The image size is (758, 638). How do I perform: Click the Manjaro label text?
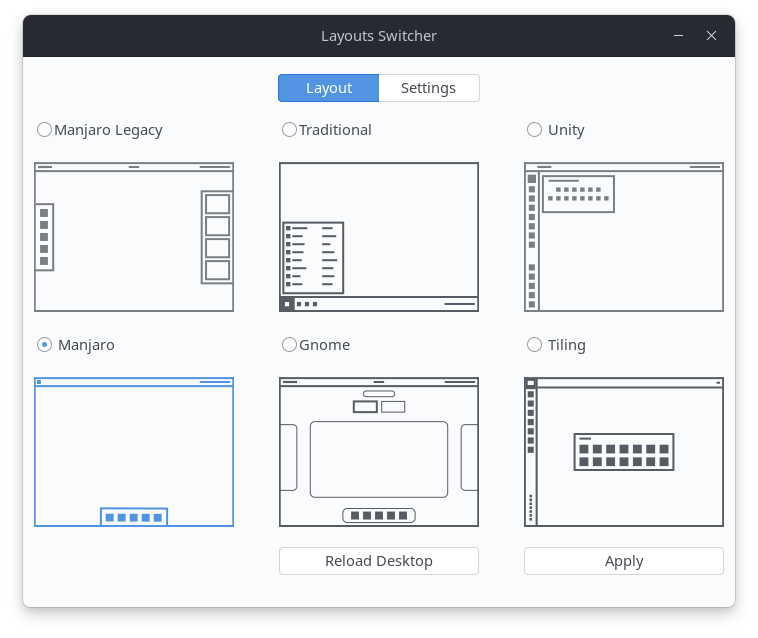click(86, 345)
